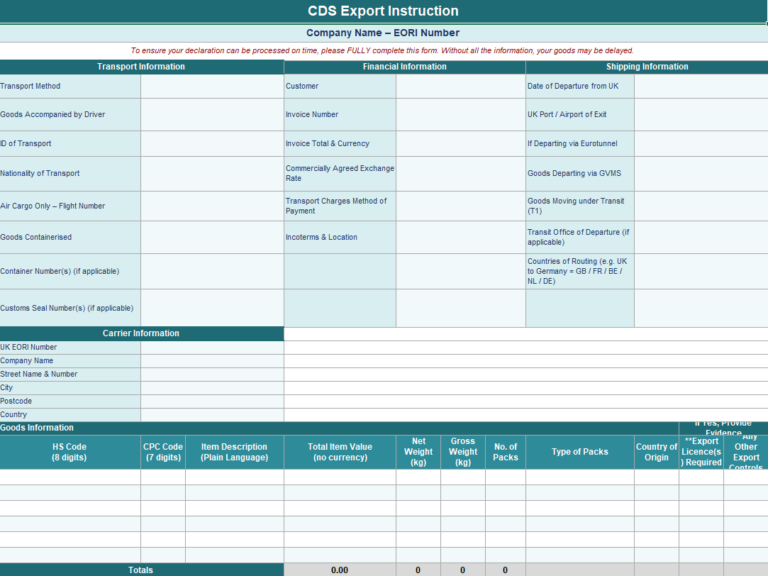
Task: Click the carrier Company Name value cell
Action: [x=212, y=361]
